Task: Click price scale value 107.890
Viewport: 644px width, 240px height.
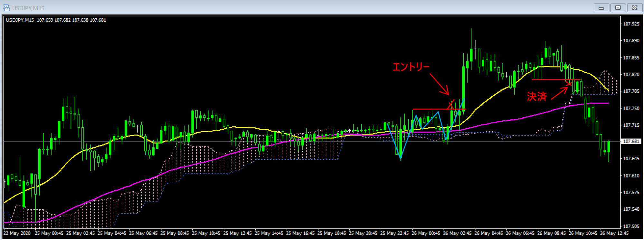Action: click(631, 41)
